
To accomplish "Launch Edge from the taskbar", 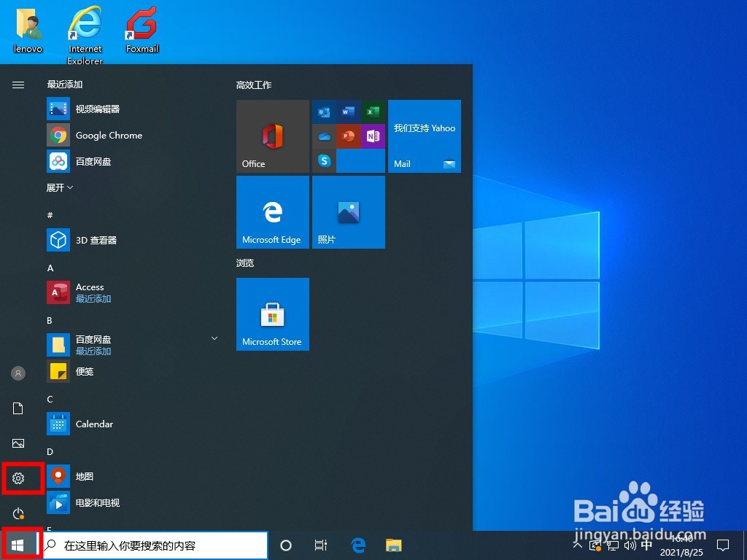I will (357, 545).
